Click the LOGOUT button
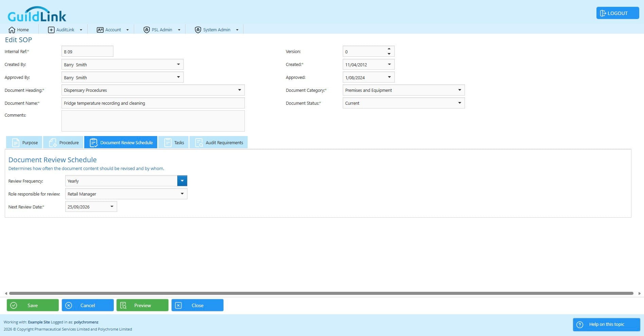 [x=618, y=13]
